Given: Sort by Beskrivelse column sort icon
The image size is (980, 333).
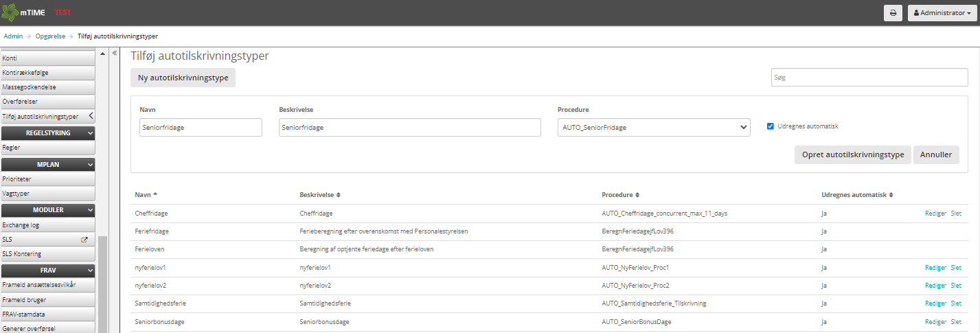Looking at the screenshot, I should [x=338, y=195].
